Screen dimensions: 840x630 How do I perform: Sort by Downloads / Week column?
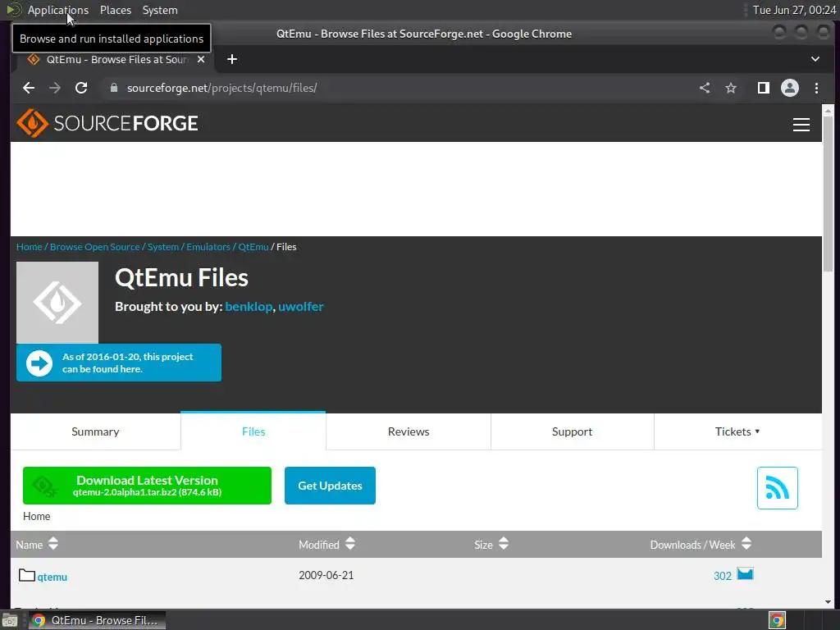point(701,545)
